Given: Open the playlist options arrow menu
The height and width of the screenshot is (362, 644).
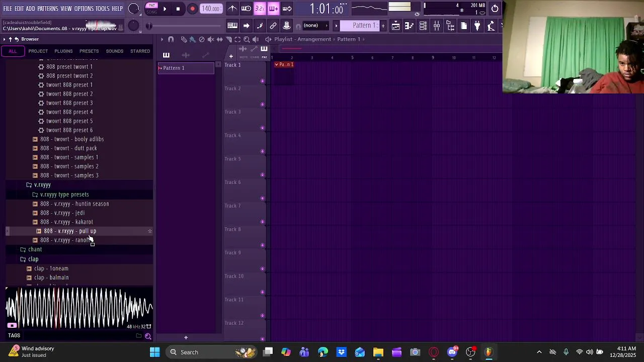Looking at the screenshot, I should (x=162, y=39).
